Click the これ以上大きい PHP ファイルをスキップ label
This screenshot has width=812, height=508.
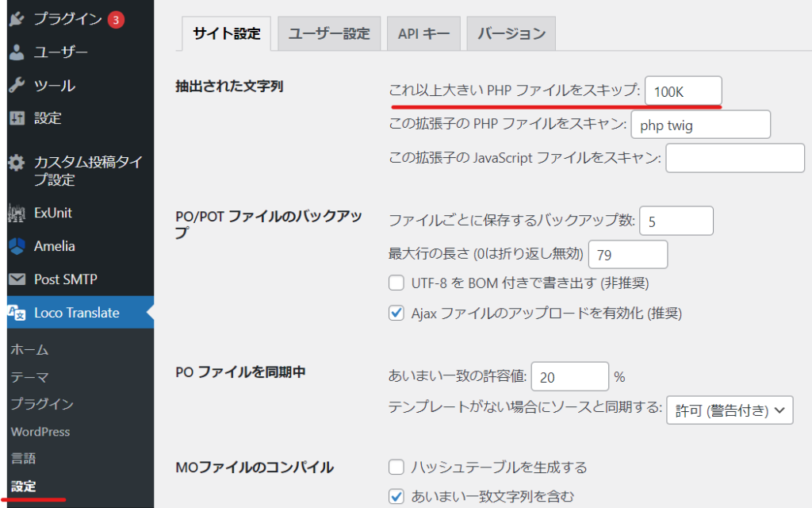pos(514,90)
